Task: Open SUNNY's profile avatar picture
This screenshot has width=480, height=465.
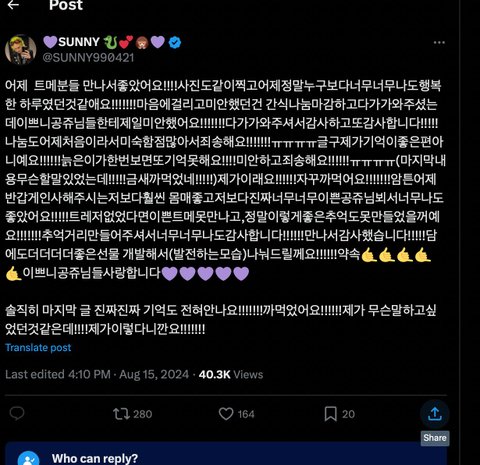Action: 21,49
